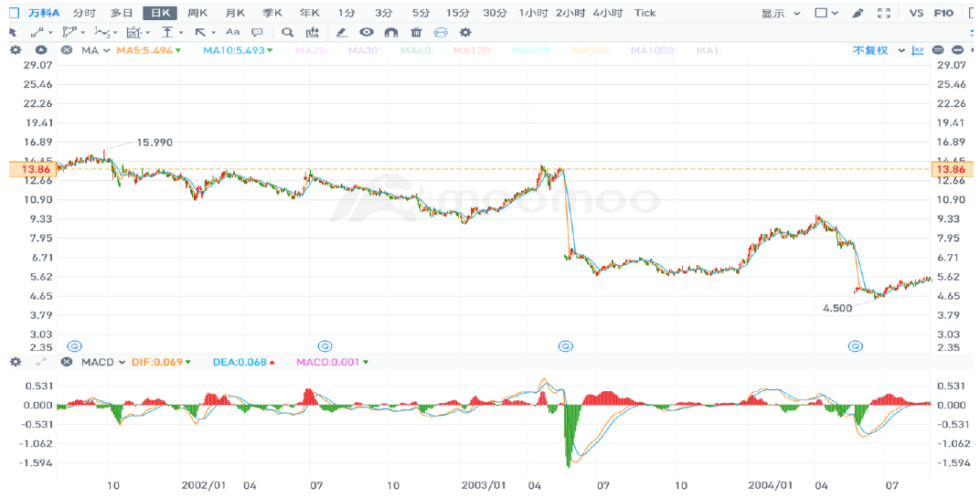This screenshot has width=980, height=498.
Task: Switch to the 周K weekly tab
Action: pyautogui.click(x=197, y=13)
